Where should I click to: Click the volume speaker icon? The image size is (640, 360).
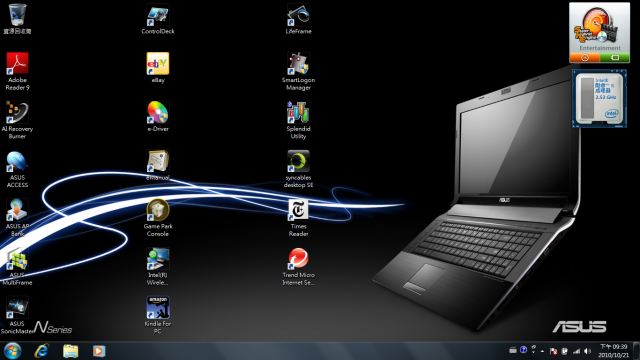[587, 351]
